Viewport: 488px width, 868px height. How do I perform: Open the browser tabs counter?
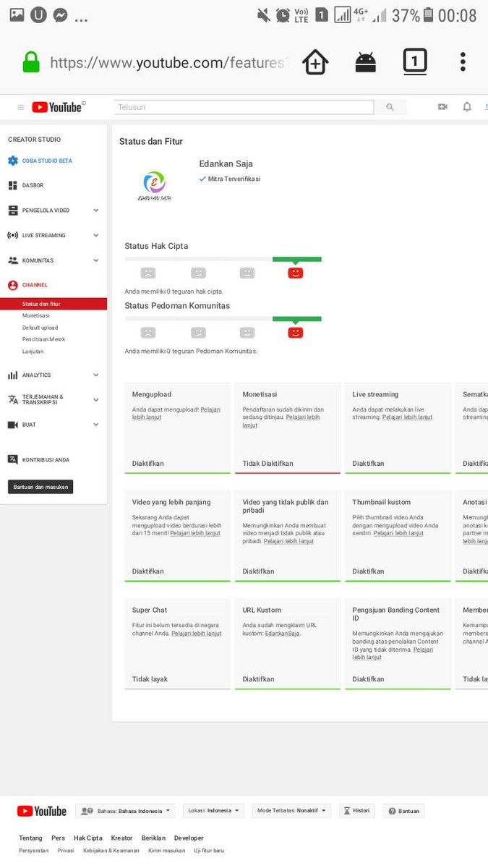coord(414,62)
